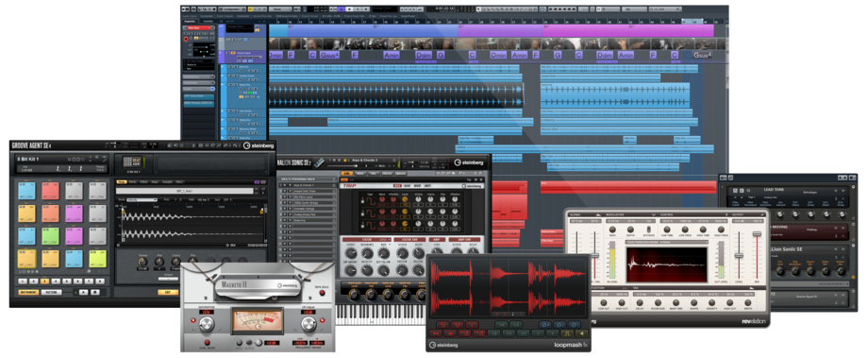This screenshot has width=868, height=358.
Task: Click stop button in Groove Agent pattern section
Action: (x=94, y=292)
